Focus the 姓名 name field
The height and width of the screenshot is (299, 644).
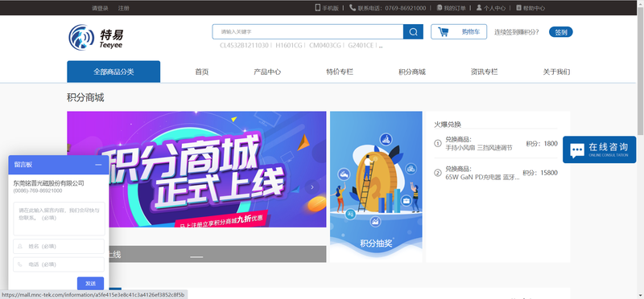pyautogui.click(x=59, y=247)
